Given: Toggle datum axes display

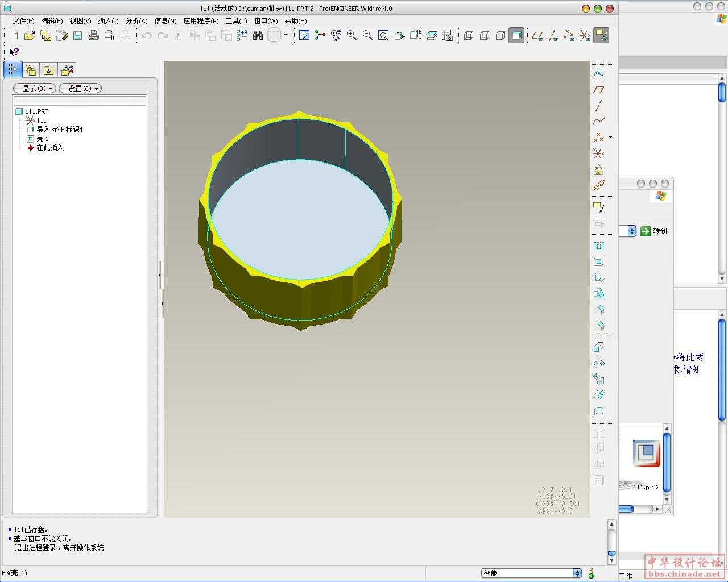Looking at the screenshot, I should tap(553, 35).
